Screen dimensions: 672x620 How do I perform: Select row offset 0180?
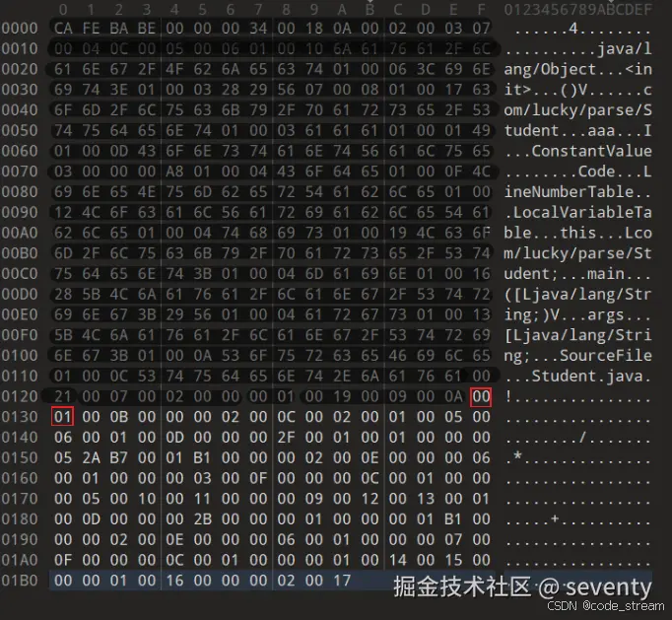[x=20, y=519]
